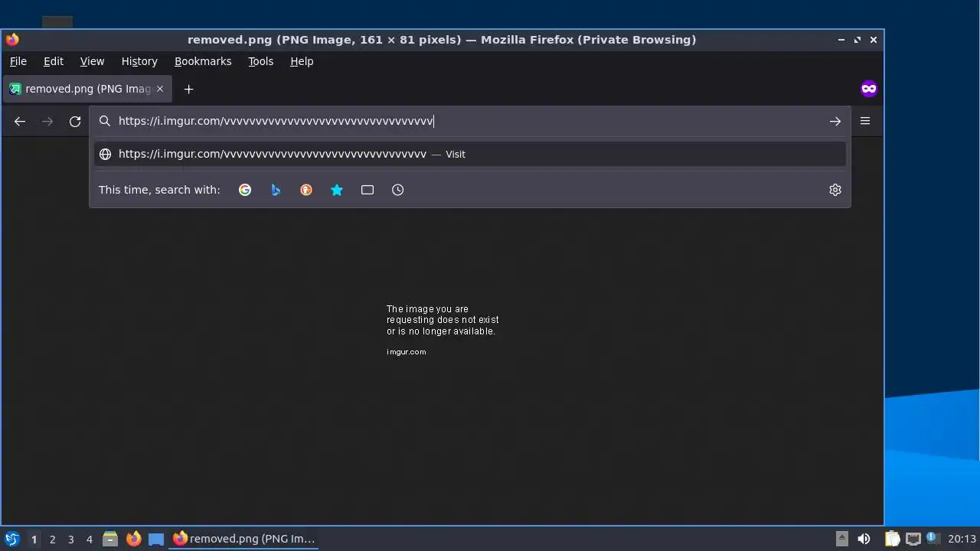Select removed.png window taskbar button
The height and width of the screenshot is (551, 980).
(244, 539)
